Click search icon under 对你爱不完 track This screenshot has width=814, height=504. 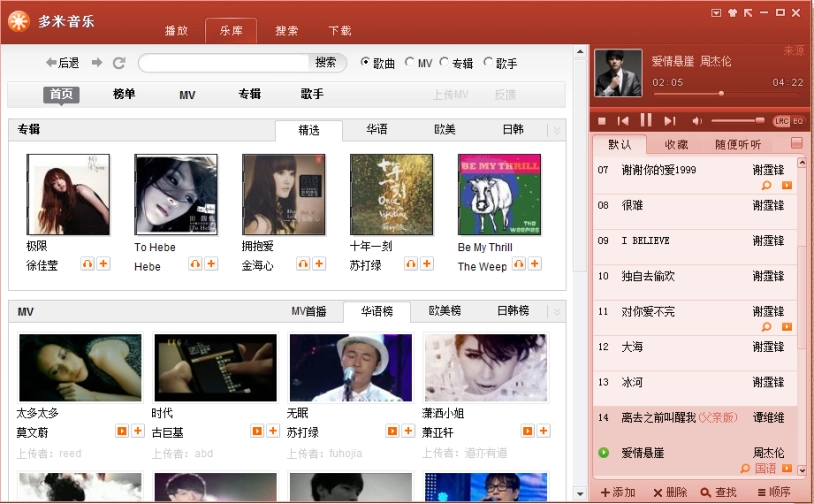point(766,327)
